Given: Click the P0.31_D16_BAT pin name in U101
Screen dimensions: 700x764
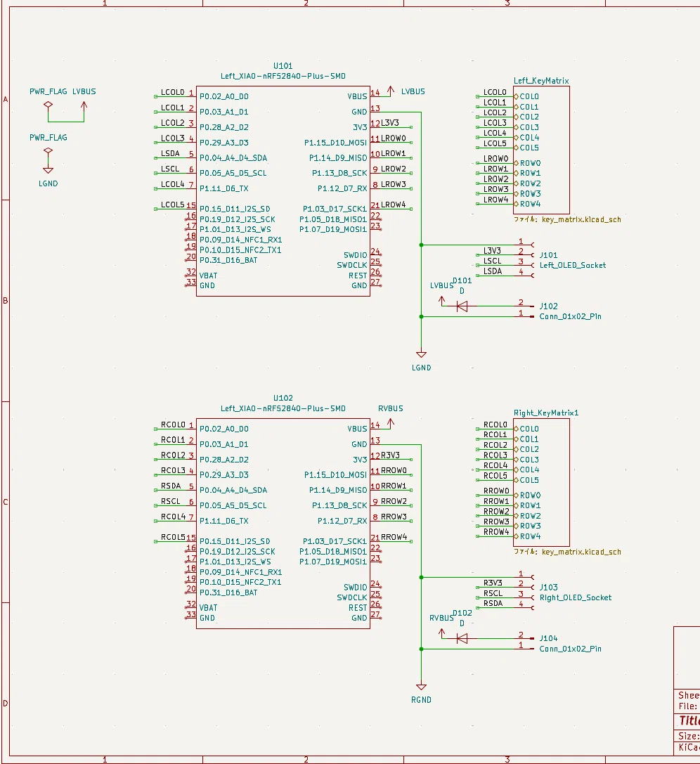Looking at the screenshot, I should (x=228, y=260).
